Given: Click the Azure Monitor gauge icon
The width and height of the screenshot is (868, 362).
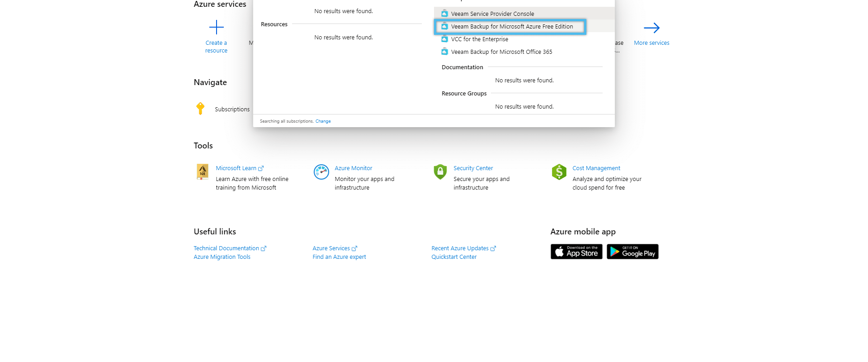Looking at the screenshot, I should [x=321, y=172].
